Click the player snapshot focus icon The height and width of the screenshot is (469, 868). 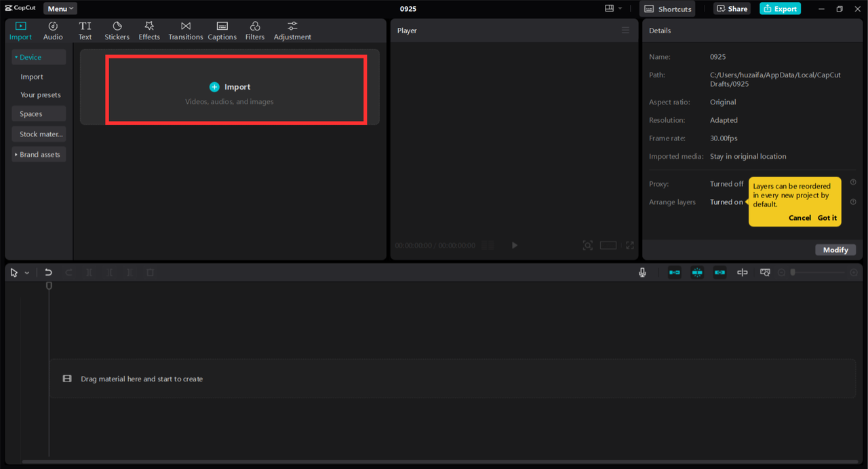pyautogui.click(x=587, y=245)
